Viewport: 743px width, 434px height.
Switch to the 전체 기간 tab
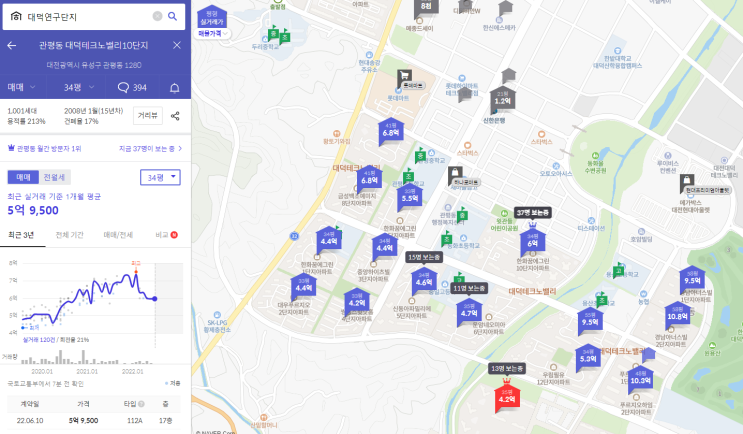click(x=70, y=235)
